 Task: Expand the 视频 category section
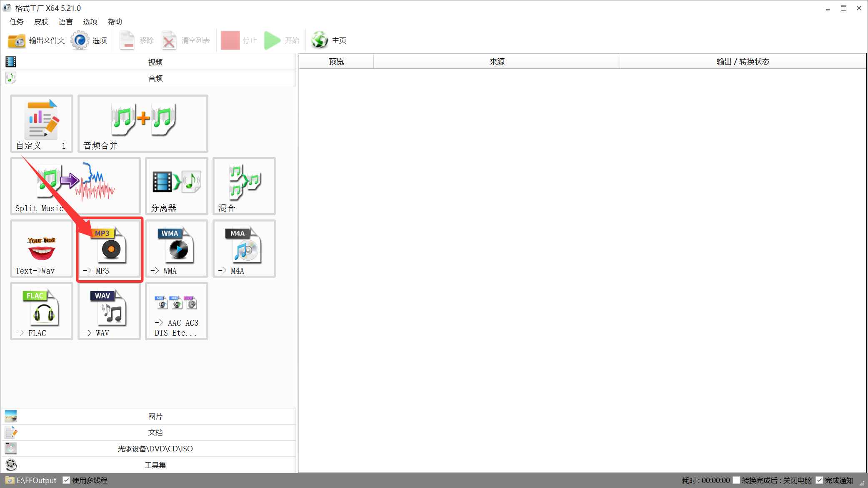155,62
